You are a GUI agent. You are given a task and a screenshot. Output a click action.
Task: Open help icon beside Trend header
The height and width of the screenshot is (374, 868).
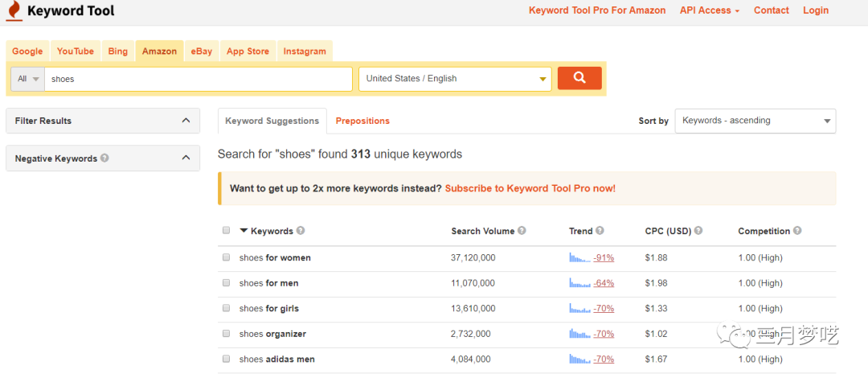(x=600, y=231)
